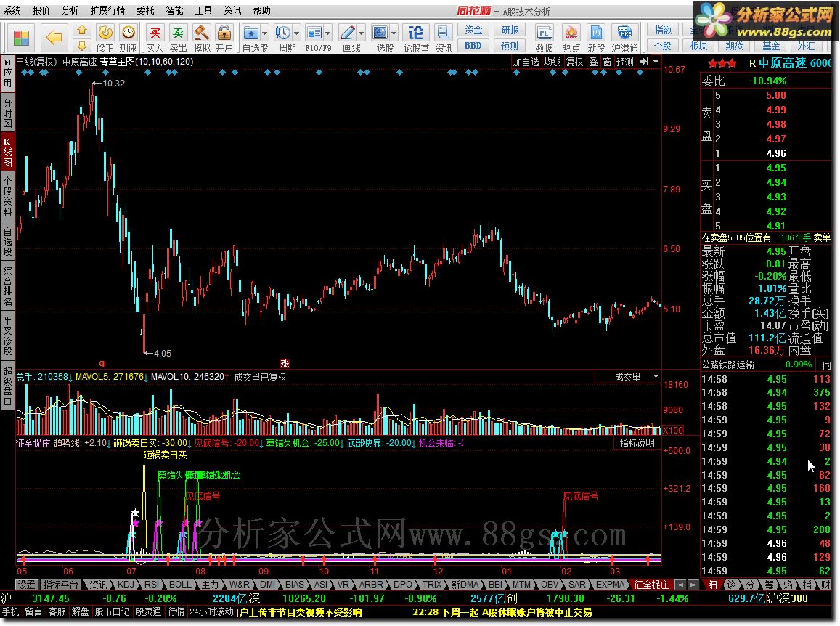840x626 pixels.
Task: Select the 画线 pencil tool
Action: point(348,33)
